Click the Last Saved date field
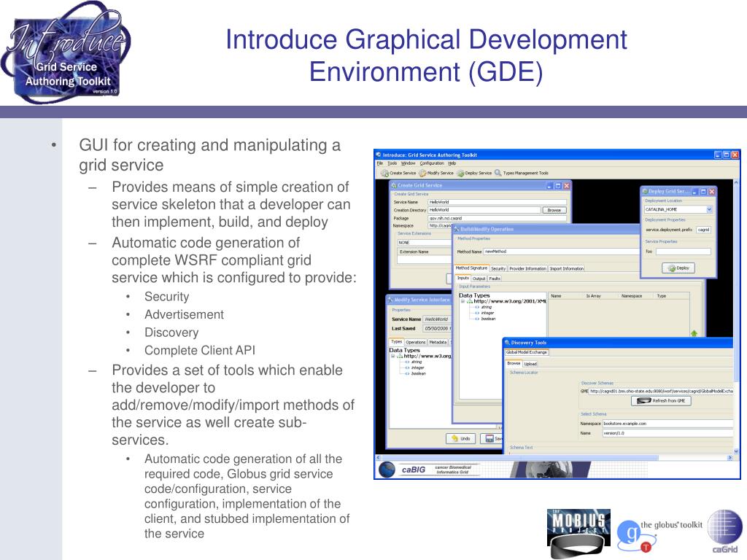747x560 pixels. [x=437, y=329]
